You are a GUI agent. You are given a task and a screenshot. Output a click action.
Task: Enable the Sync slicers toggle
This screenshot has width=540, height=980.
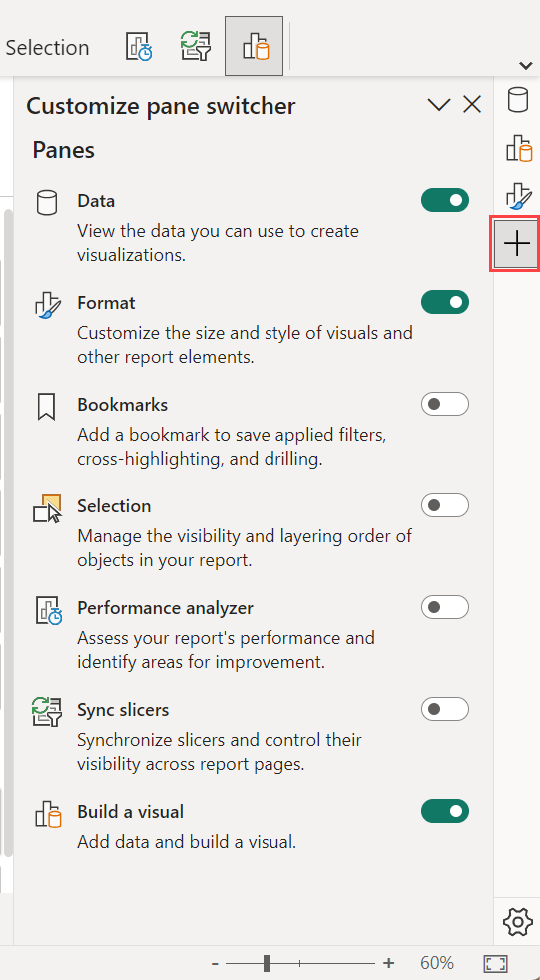click(445, 709)
